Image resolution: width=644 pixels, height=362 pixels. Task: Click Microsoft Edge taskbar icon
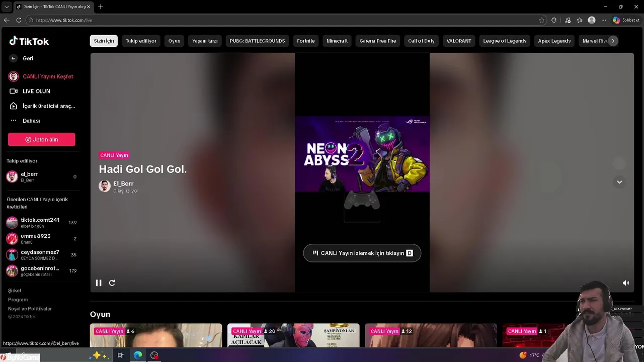137,355
